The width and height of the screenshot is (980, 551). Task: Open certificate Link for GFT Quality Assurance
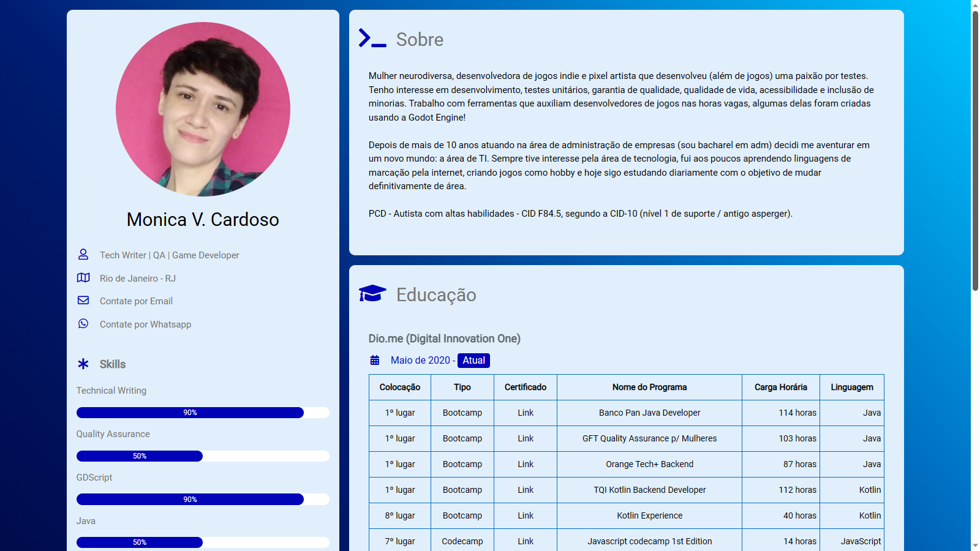526,438
